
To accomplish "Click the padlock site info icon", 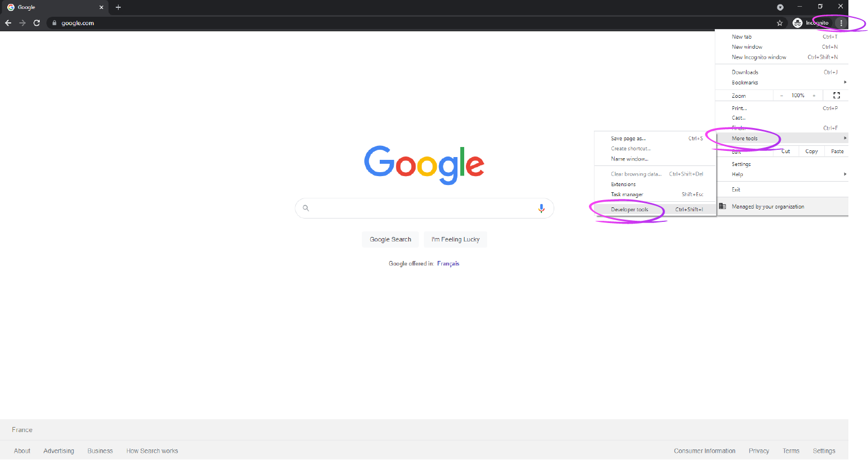I will pos(54,23).
